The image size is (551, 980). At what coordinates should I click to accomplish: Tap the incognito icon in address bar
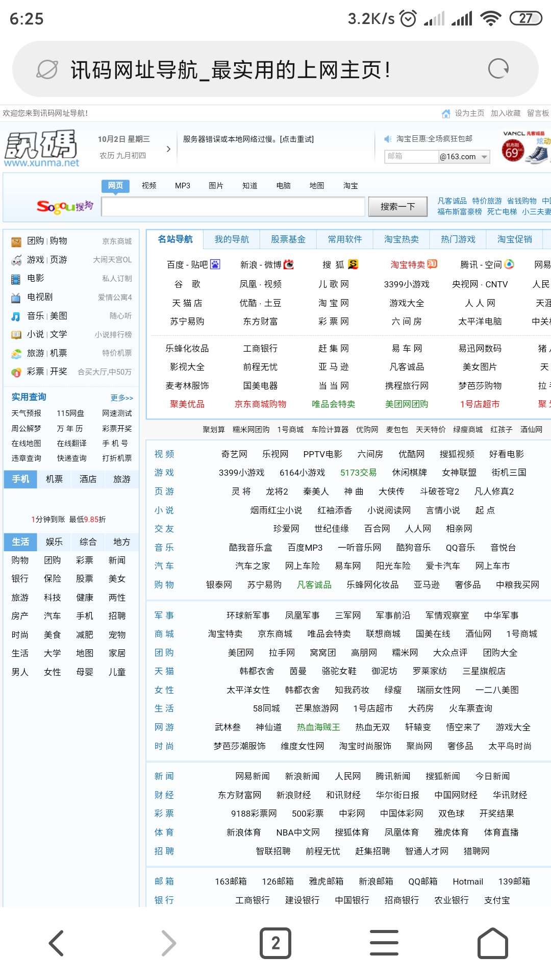tap(47, 69)
